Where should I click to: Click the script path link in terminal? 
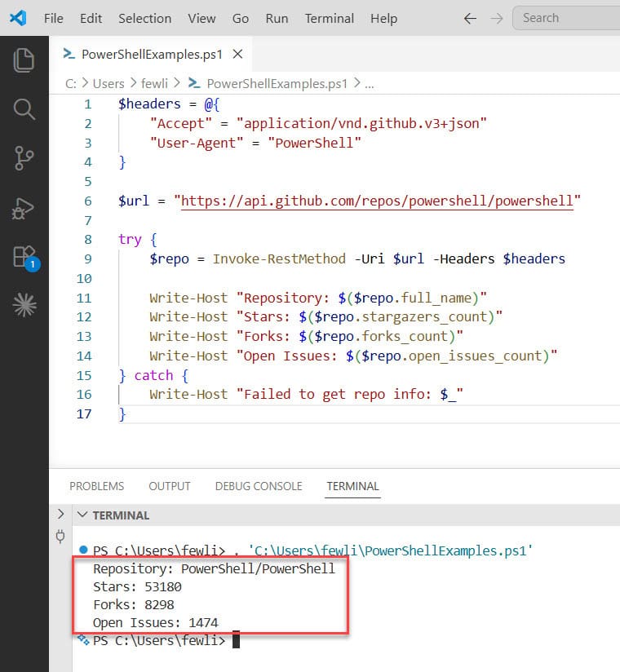tap(390, 550)
